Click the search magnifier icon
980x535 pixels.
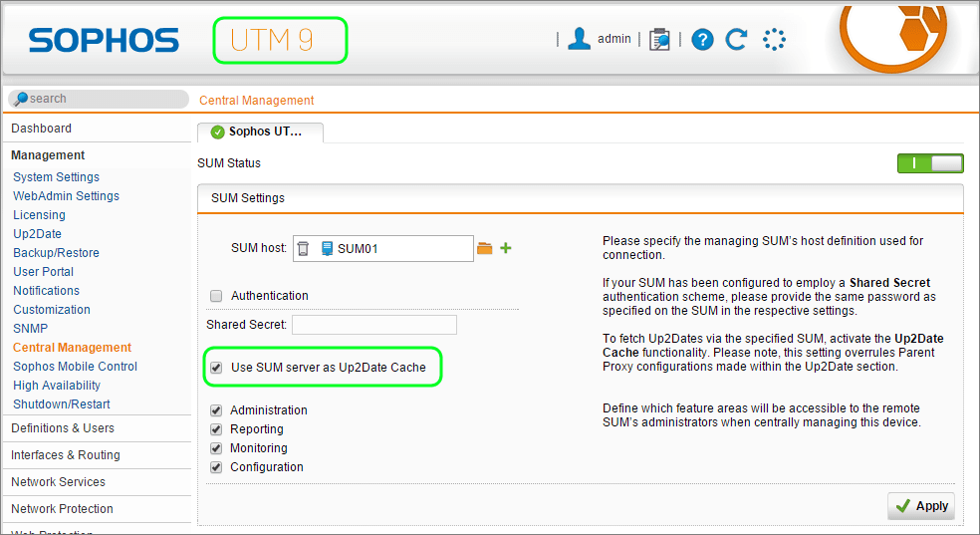(x=21, y=99)
